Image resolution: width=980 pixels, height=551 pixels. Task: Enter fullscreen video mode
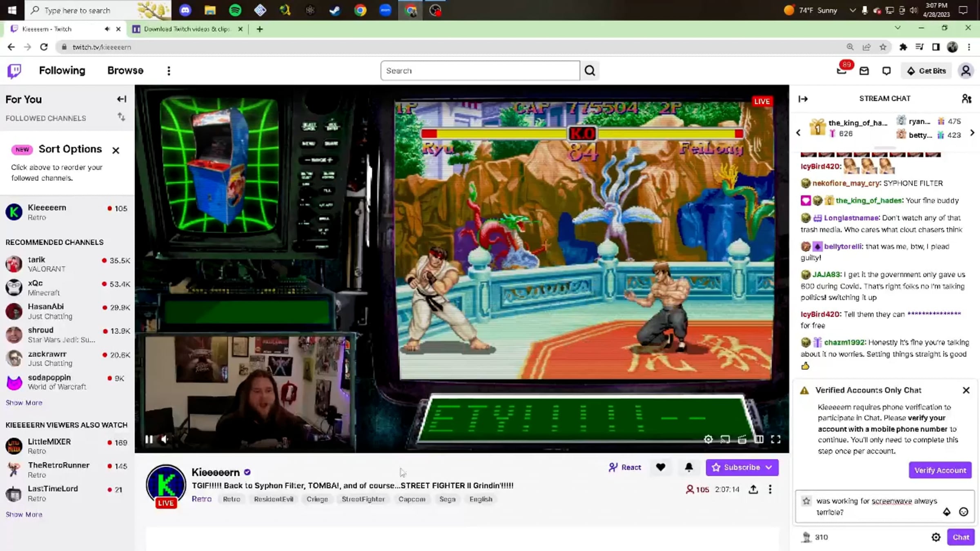pyautogui.click(x=775, y=439)
